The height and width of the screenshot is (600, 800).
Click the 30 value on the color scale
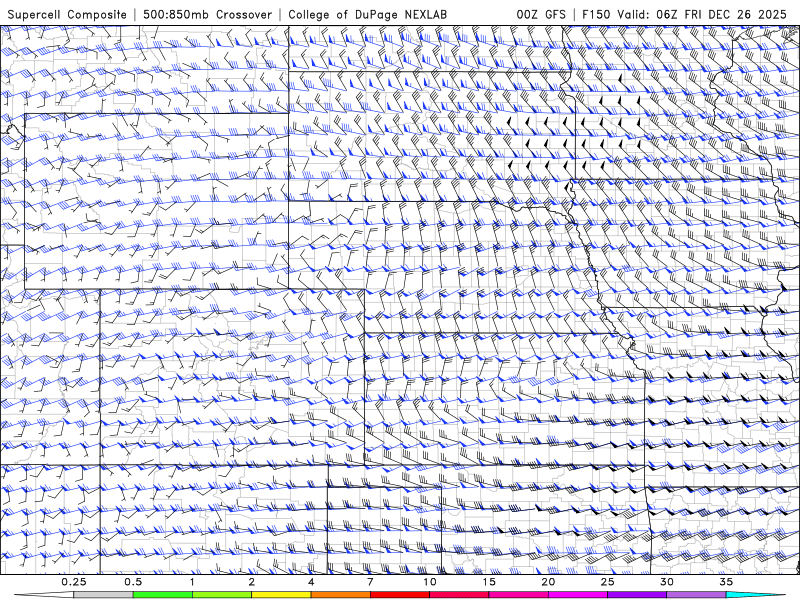coord(666,582)
